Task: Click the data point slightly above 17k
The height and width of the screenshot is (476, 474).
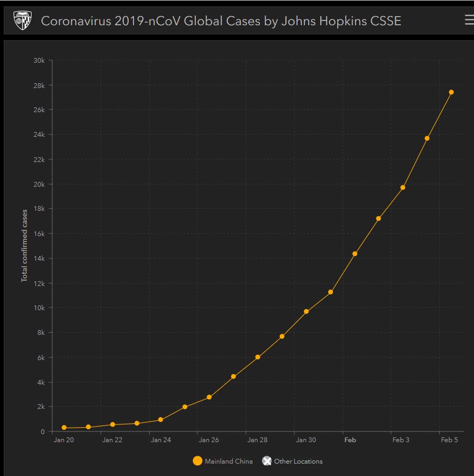Action: coord(379,218)
